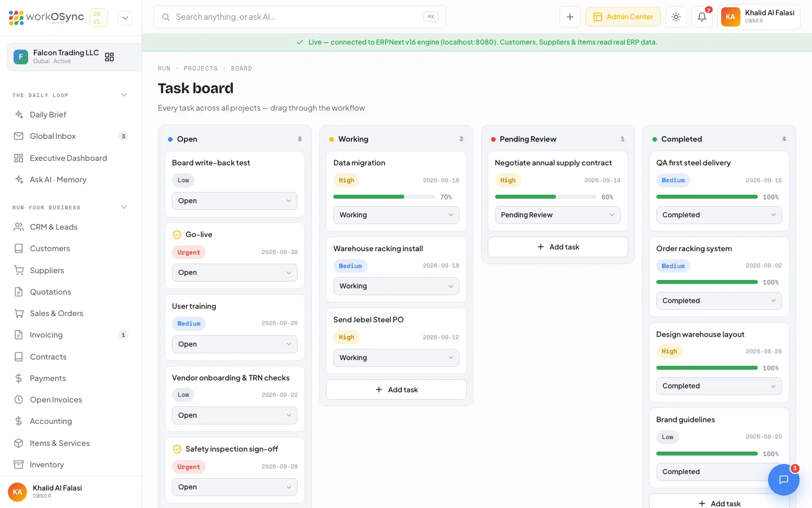Add task in the Working column
812x508 pixels.
(396, 389)
